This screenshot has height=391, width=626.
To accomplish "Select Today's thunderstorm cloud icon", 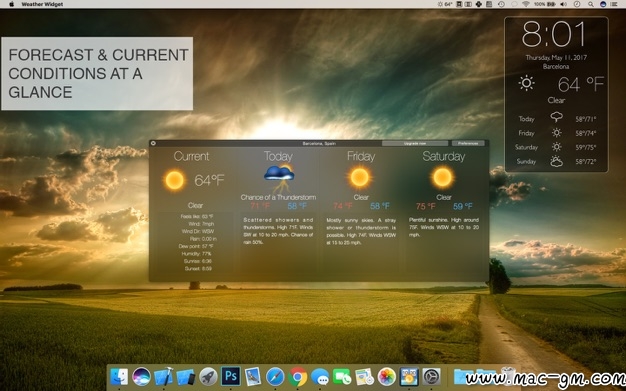I will 279,177.
